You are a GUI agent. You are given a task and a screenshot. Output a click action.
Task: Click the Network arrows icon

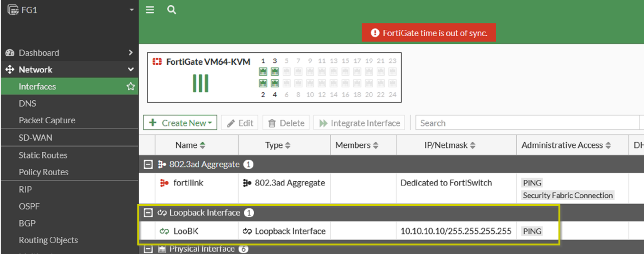tap(10, 69)
